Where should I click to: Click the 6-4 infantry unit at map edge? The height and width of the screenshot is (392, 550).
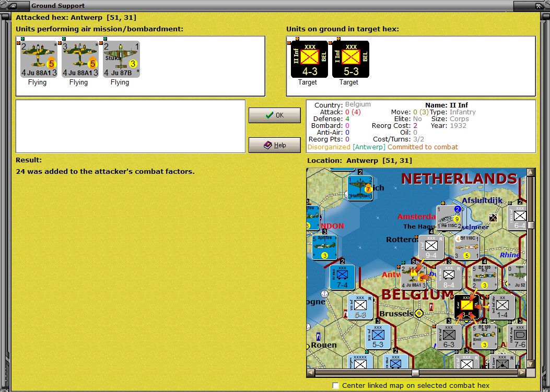[517, 217]
